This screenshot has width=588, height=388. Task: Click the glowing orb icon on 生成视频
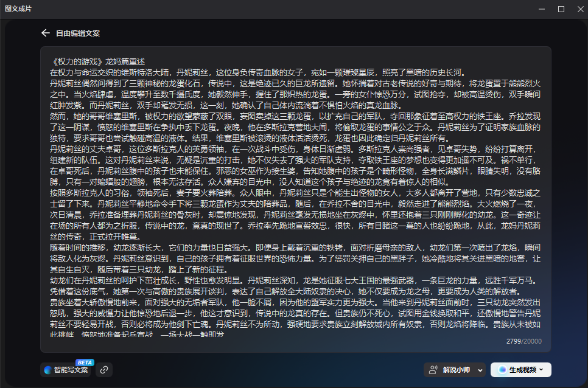[502, 370]
